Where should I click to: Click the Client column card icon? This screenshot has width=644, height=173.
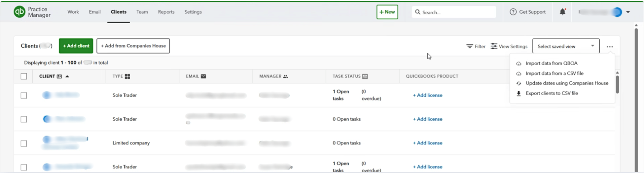coord(59,76)
